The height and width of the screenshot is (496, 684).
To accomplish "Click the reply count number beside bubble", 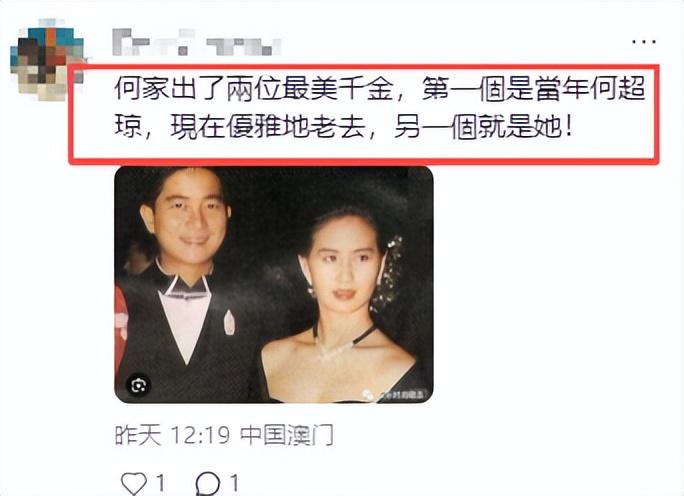I will point(234,483).
